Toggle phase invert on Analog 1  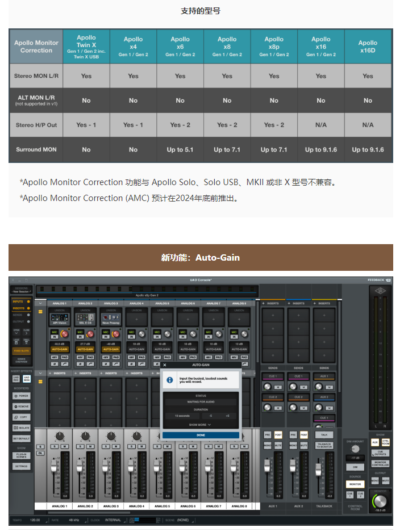(x=55, y=364)
